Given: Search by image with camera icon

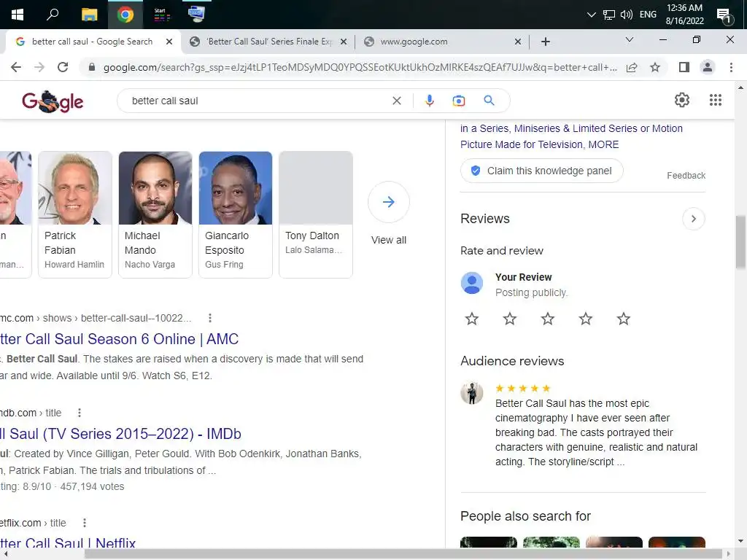Looking at the screenshot, I should (x=458, y=101).
